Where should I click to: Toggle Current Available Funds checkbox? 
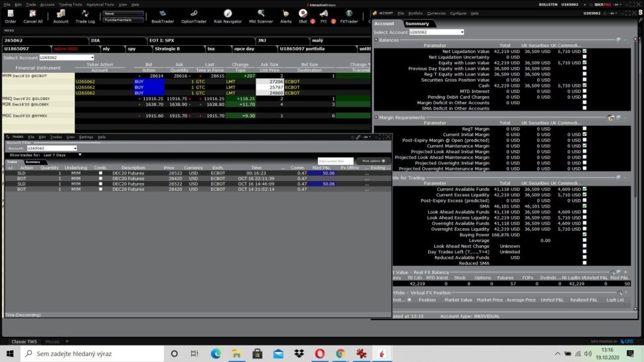pyautogui.click(x=584, y=189)
